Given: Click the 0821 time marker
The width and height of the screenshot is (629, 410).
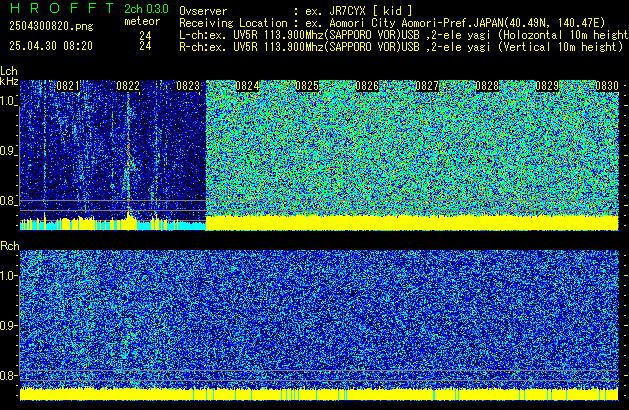Looking at the screenshot, I should [68, 86].
